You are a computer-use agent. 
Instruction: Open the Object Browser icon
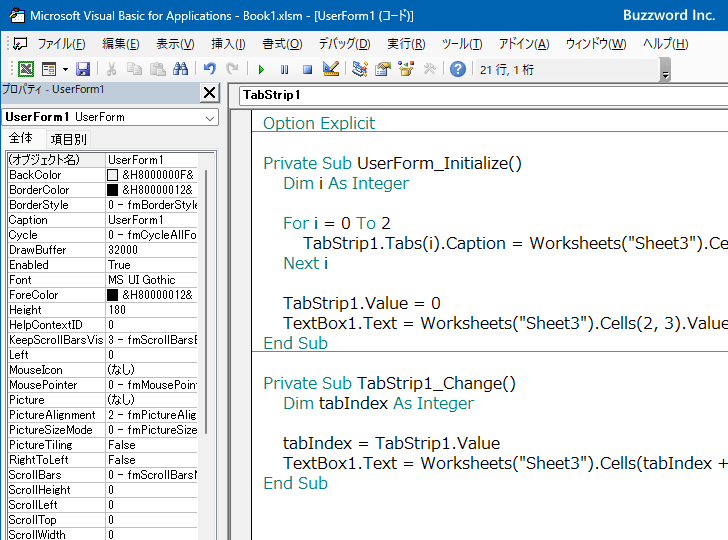coord(406,70)
